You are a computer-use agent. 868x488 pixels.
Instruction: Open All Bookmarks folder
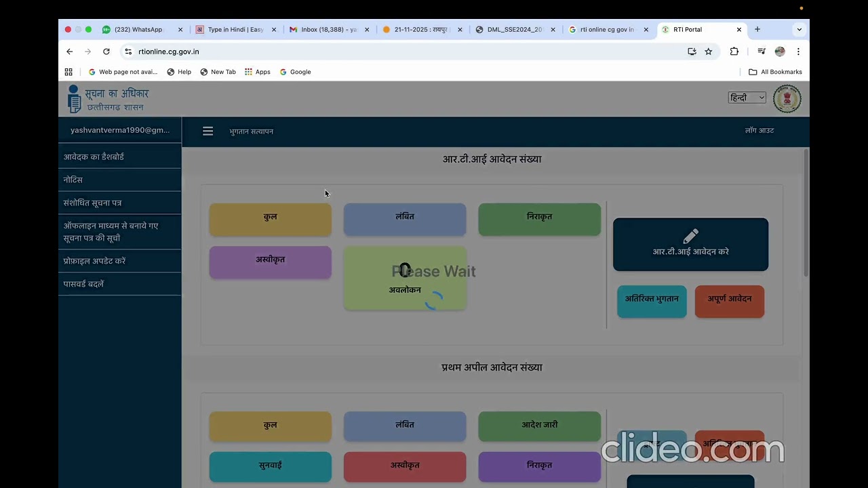pyautogui.click(x=775, y=72)
